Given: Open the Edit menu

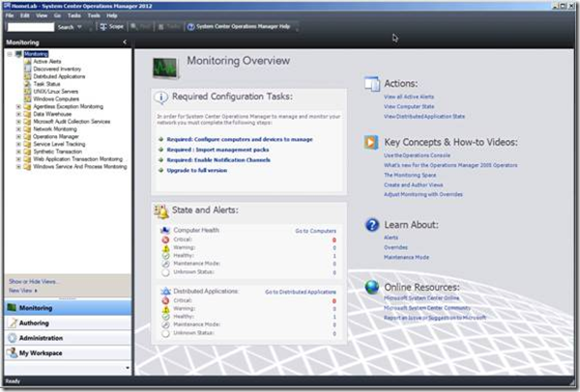Looking at the screenshot, I should pos(25,15).
